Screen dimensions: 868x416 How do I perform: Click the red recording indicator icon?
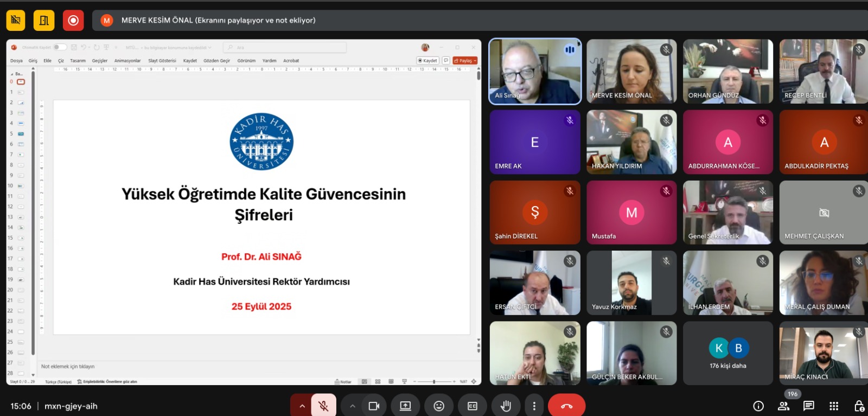[x=73, y=21]
